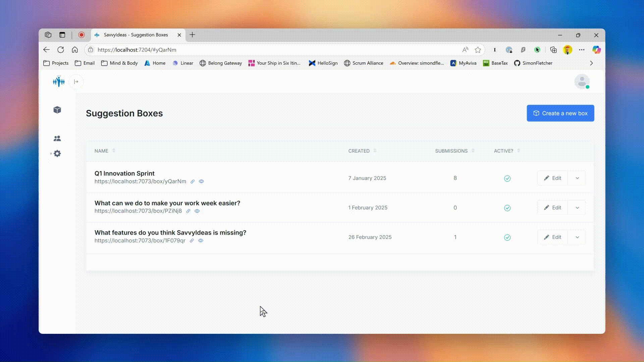
Task: Open the Users section via the people icon
Action: coord(57,138)
